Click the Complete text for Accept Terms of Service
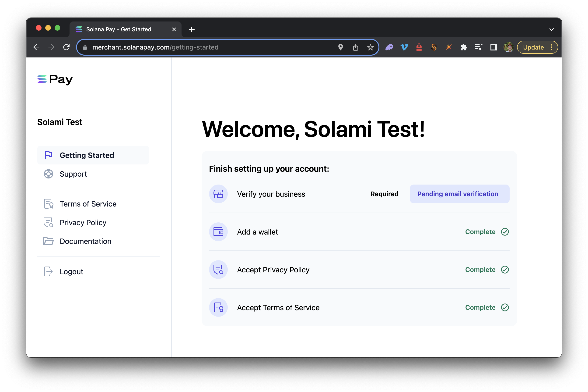588x392 pixels. (x=480, y=307)
